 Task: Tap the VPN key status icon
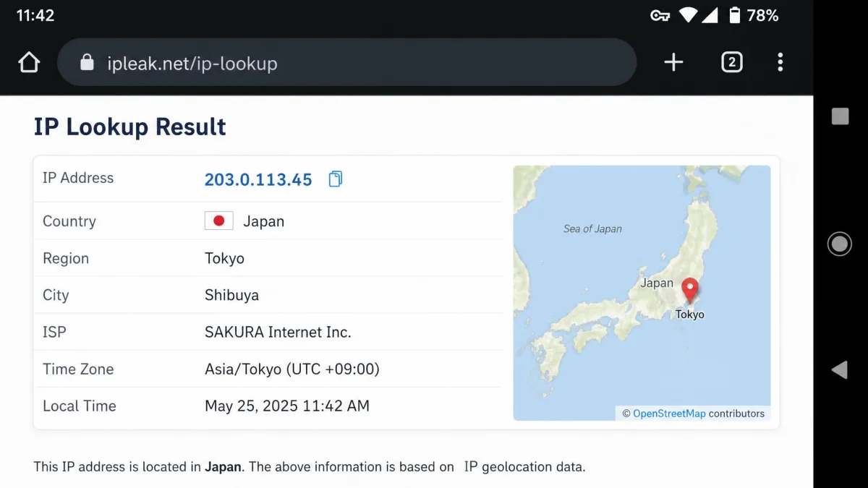click(660, 15)
